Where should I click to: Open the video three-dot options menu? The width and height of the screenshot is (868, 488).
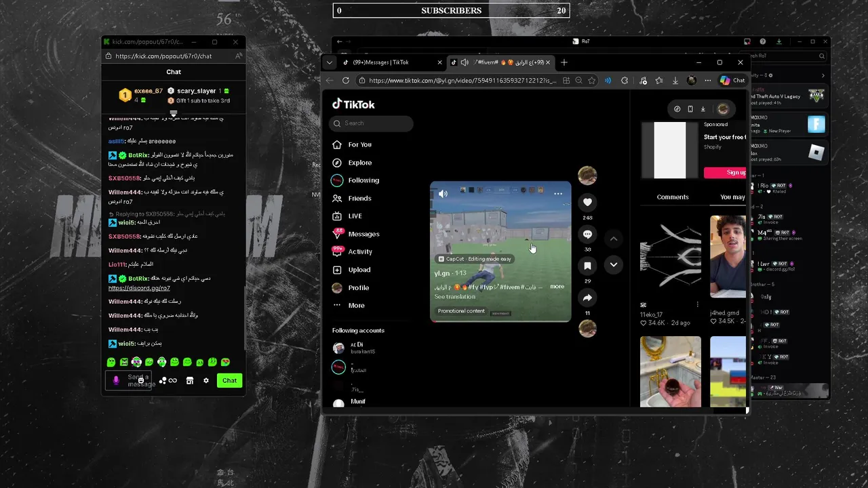(558, 194)
